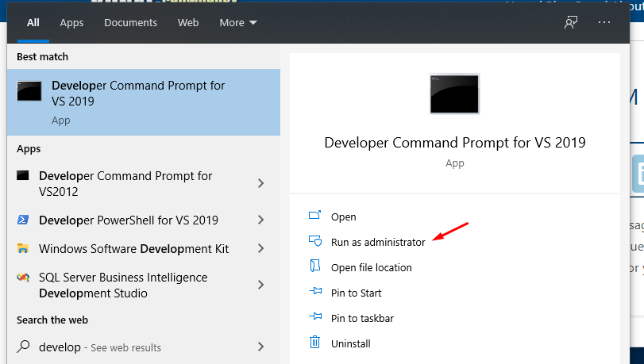Switch to the Web search tab

tap(188, 22)
